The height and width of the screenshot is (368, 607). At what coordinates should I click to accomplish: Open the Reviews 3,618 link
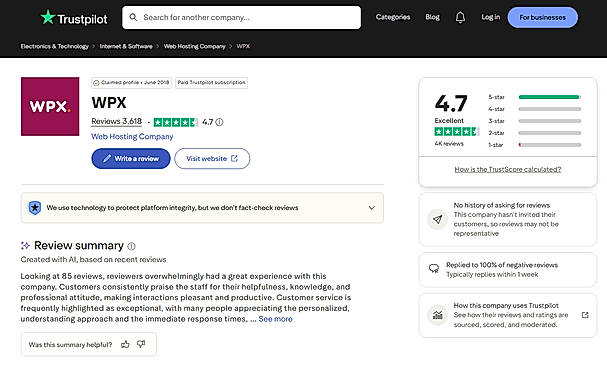117,122
